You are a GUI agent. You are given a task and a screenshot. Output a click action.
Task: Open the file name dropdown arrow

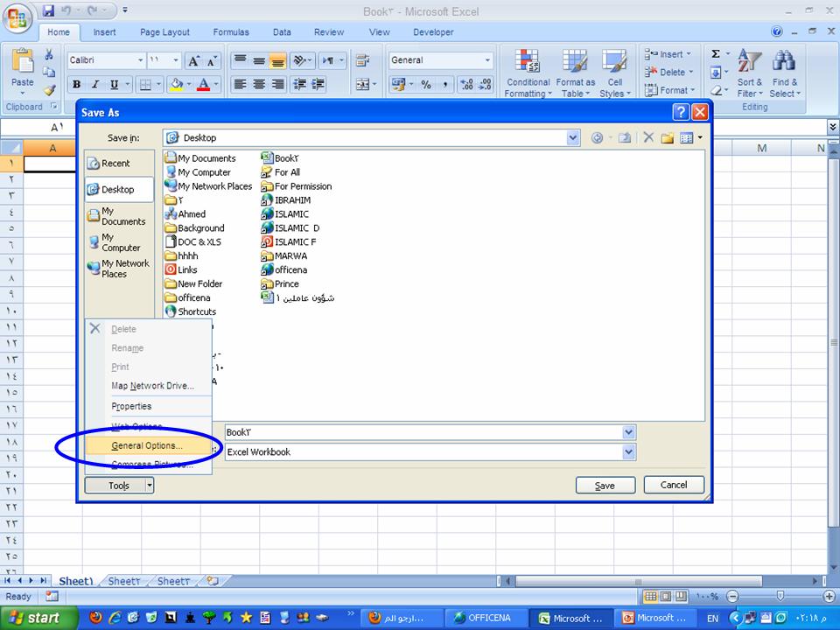(x=629, y=432)
